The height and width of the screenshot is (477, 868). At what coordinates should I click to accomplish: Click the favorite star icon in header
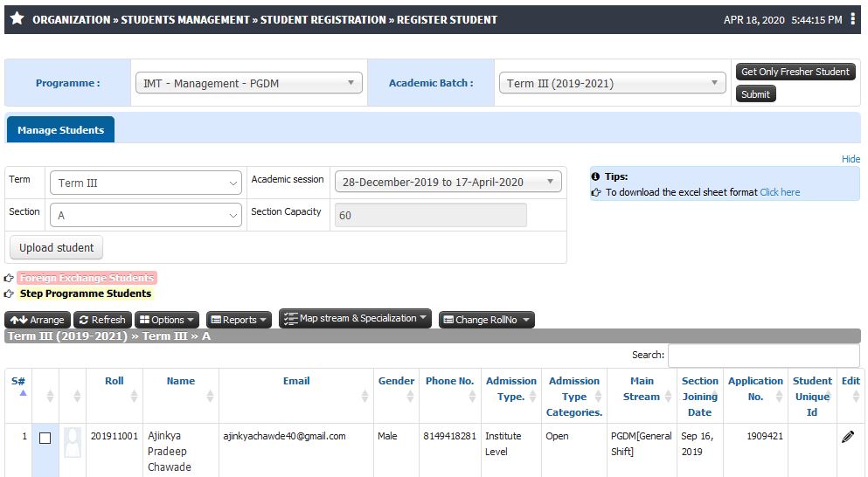17,19
